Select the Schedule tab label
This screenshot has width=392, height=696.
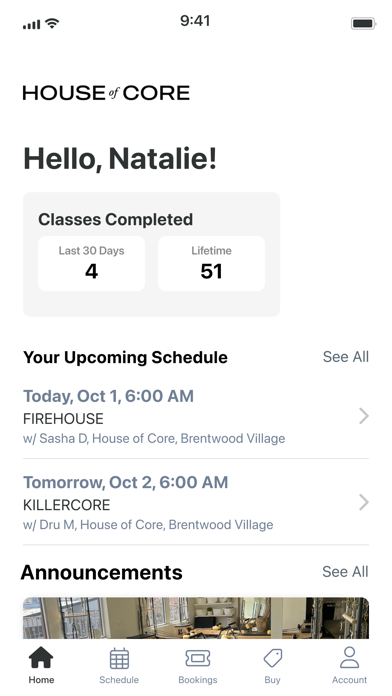(x=119, y=680)
